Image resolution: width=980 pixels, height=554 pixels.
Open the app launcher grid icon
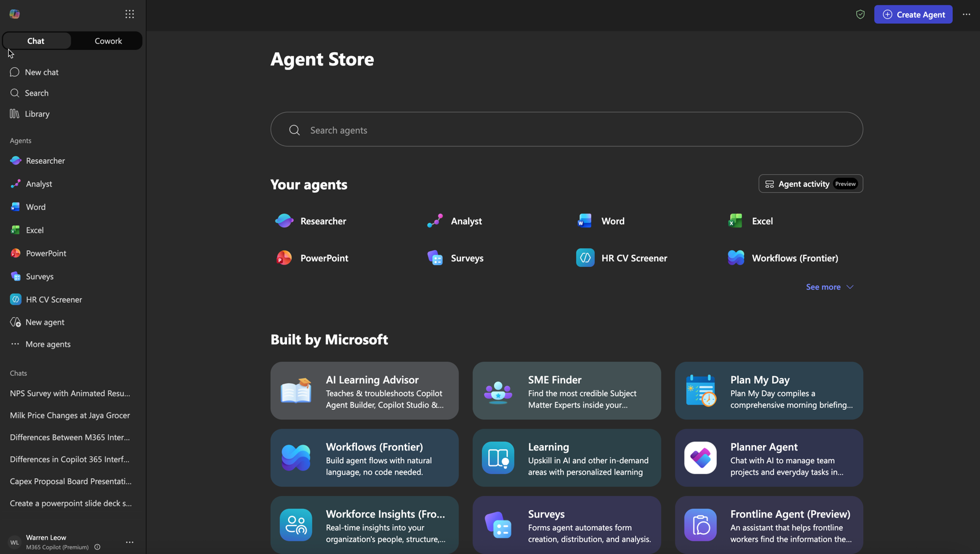[x=130, y=14]
